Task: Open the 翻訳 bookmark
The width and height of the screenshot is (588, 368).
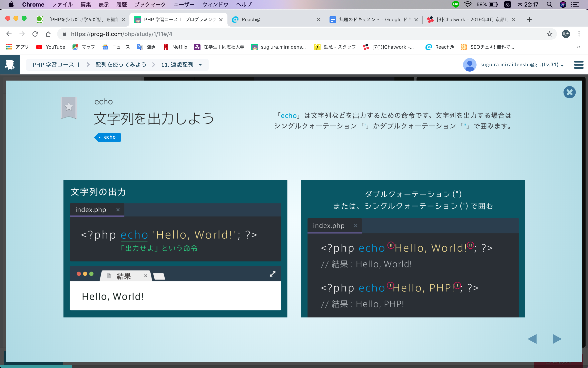Action: (x=146, y=47)
